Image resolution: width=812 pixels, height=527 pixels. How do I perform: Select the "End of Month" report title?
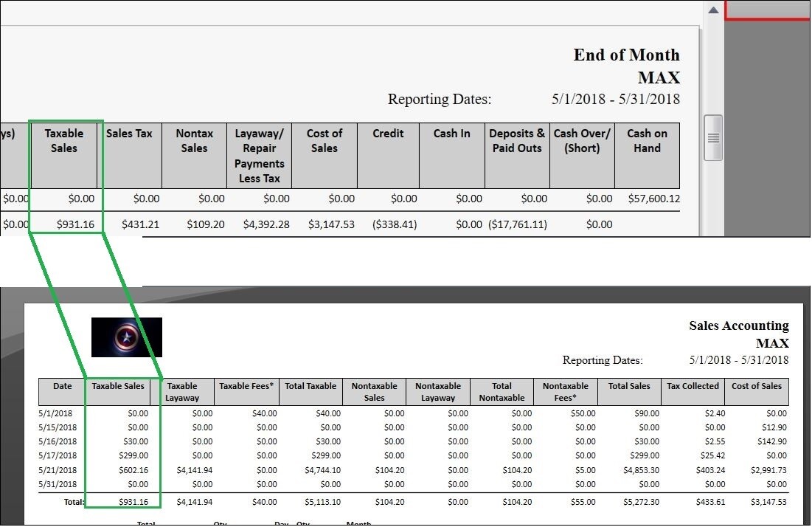coord(626,55)
